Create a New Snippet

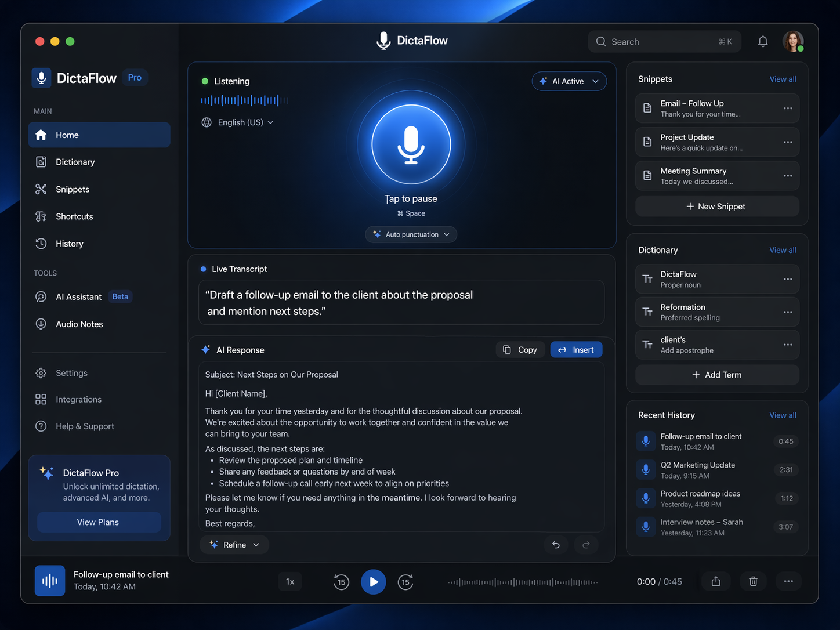[x=717, y=207]
